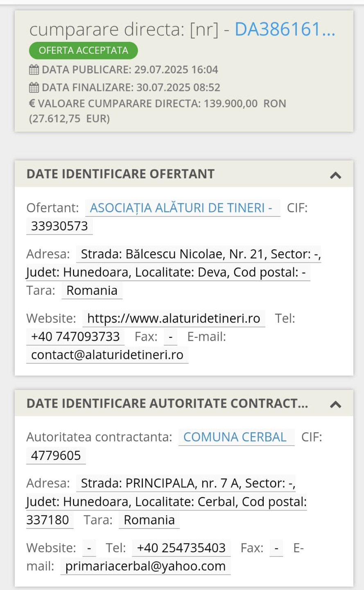
Task: Open the ASOCIAȚIA ALĂTURI DE TINERI link
Action: (181, 208)
